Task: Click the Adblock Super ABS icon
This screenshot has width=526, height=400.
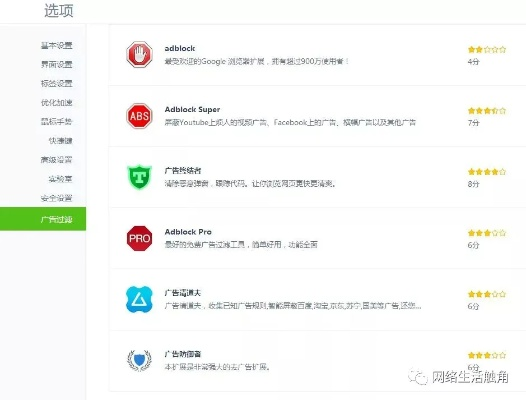Action: pos(139,116)
